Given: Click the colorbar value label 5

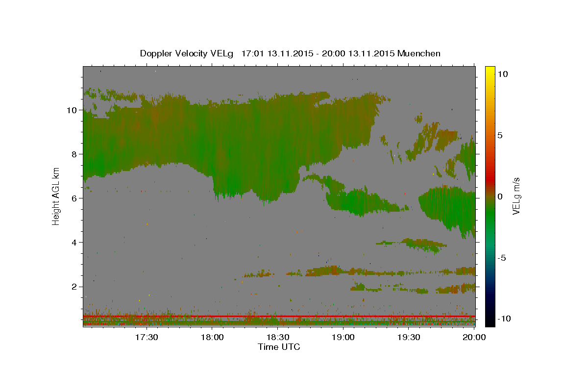Looking at the screenshot, I should [500, 135].
